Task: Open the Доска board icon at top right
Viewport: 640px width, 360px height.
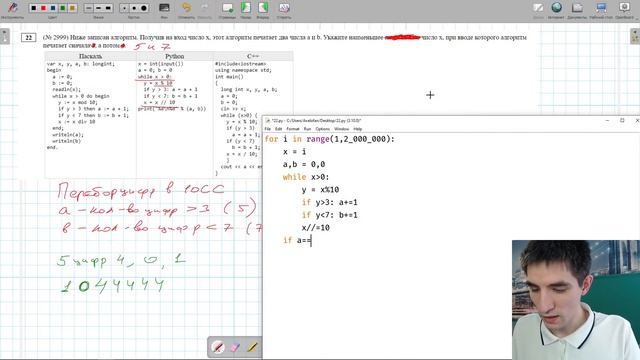Action: click(538, 8)
